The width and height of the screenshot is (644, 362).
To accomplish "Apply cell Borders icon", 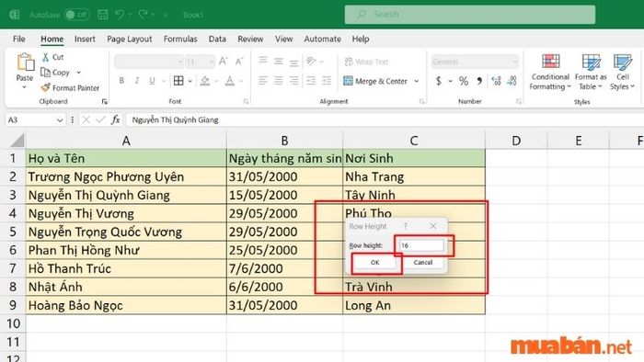I will coord(178,81).
